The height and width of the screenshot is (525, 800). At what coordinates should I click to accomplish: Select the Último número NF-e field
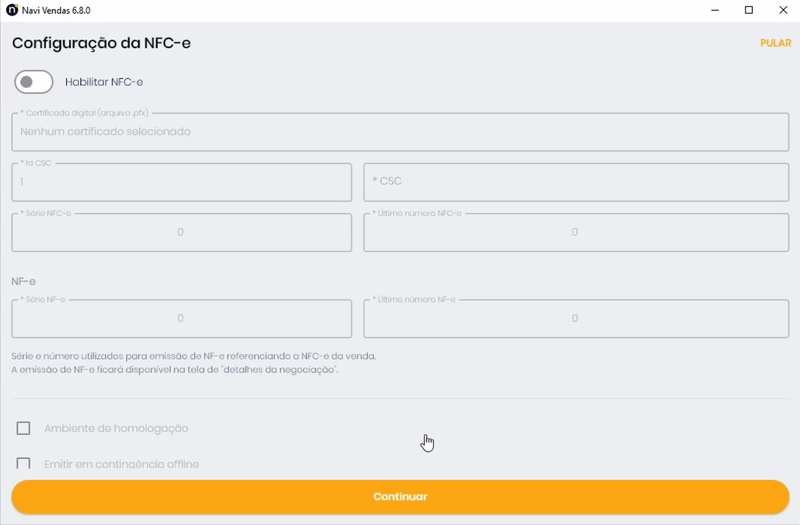point(575,318)
